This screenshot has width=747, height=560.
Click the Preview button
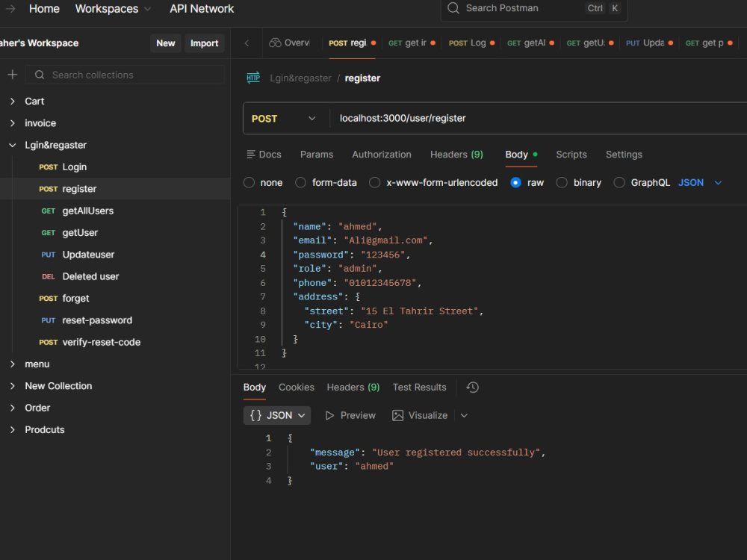(x=350, y=415)
